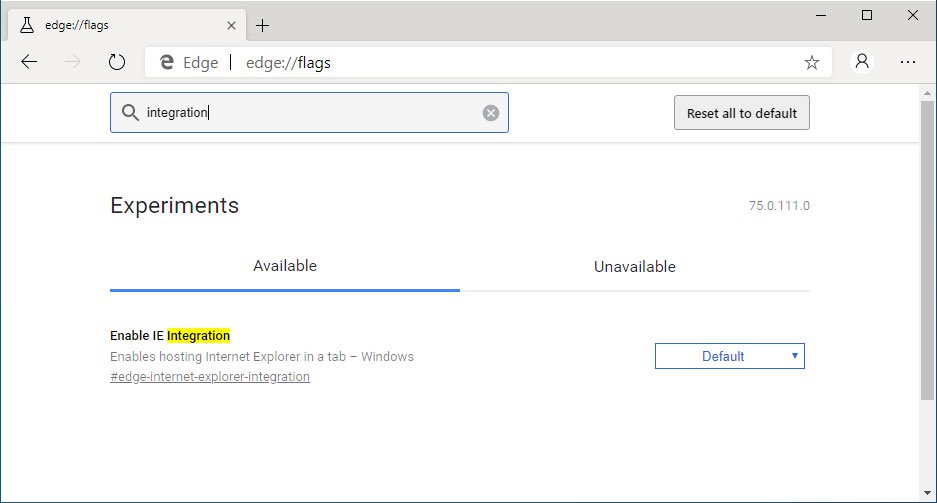Click Reset all to default button

pyautogui.click(x=742, y=113)
